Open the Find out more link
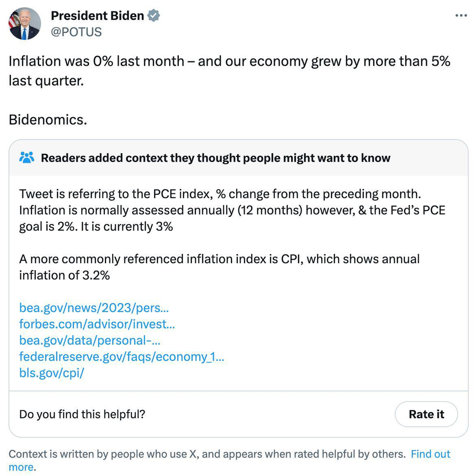 pyautogui.click(x=430, y=454)
